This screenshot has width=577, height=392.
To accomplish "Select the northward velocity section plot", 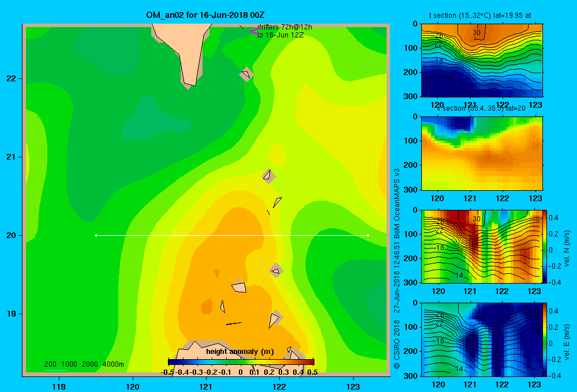I will pyautogui.click(x=482, y=246).
